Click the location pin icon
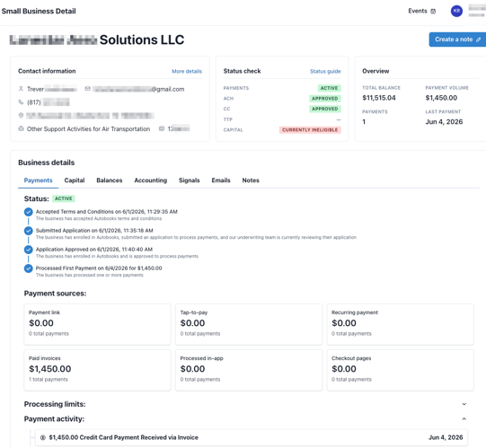This screenshot has height=448, width=486. coord(21,115)
